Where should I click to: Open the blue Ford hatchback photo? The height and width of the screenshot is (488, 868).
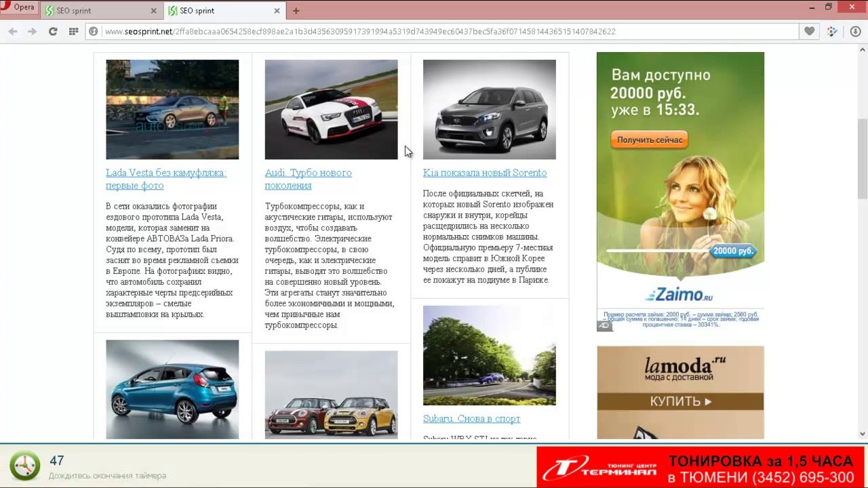172,389
